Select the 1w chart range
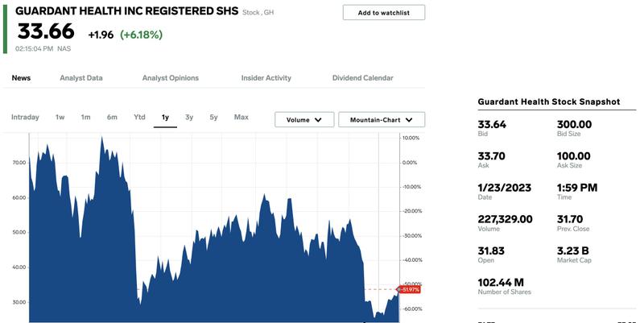 pyautogui.click(x=60, y=117)
